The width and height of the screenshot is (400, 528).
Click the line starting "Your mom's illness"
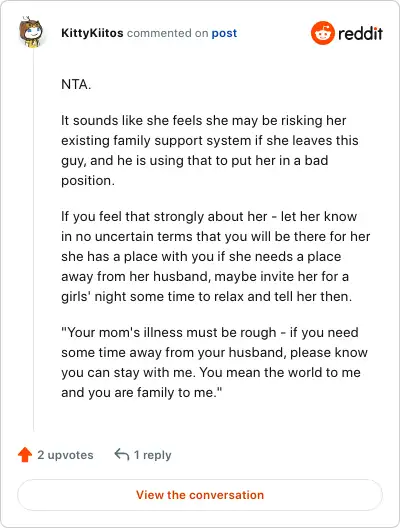(x=210, y=333)
